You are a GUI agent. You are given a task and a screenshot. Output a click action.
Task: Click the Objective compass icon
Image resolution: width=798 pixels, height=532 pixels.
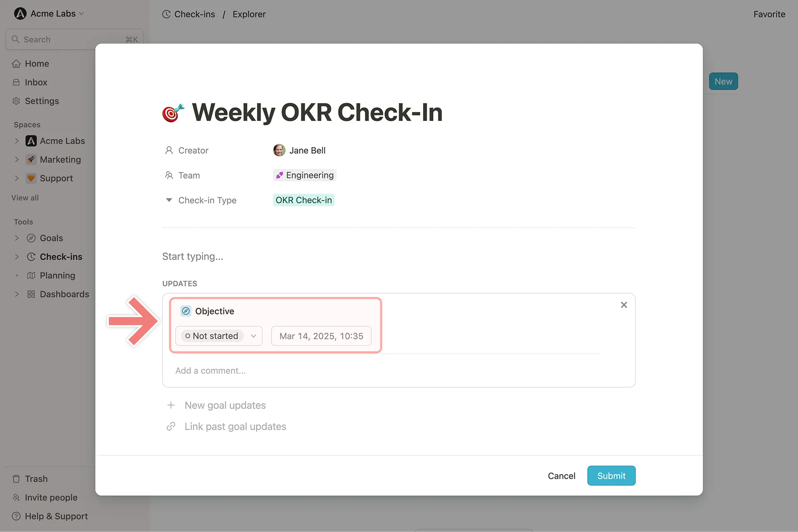[x=186, y=311]
